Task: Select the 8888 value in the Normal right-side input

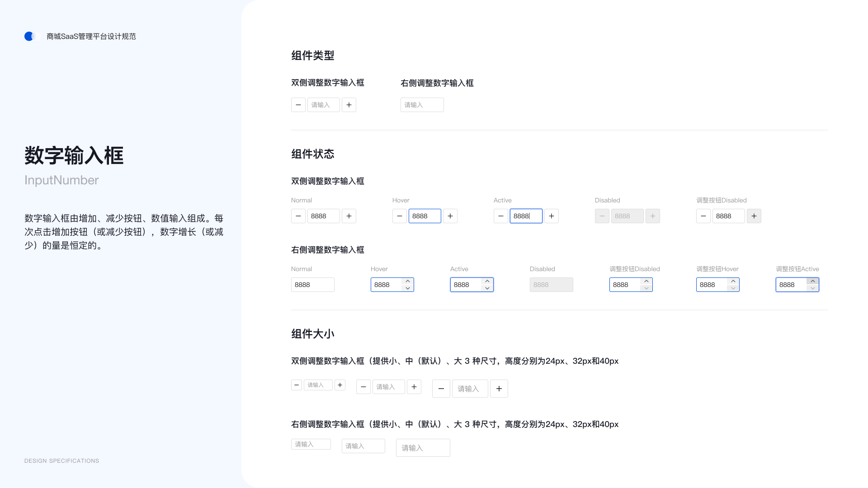Action: pos(312,285)
